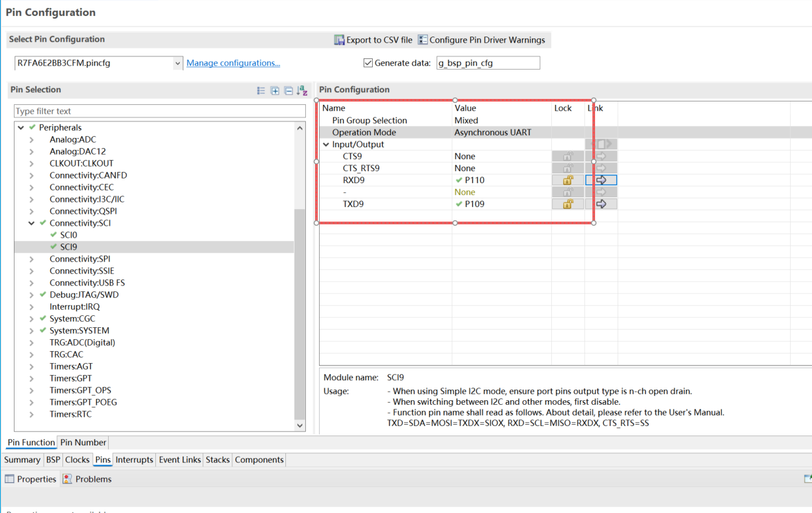Select Debug:JTAG/SWD in the tree
The height and width of the screenshot is (513, 812).
coord(84,295)
